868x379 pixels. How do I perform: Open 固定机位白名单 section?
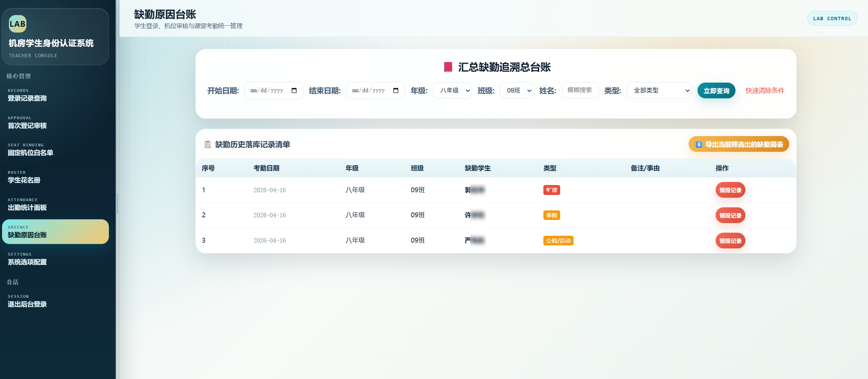pyautogui.click(x=55, y=150)
